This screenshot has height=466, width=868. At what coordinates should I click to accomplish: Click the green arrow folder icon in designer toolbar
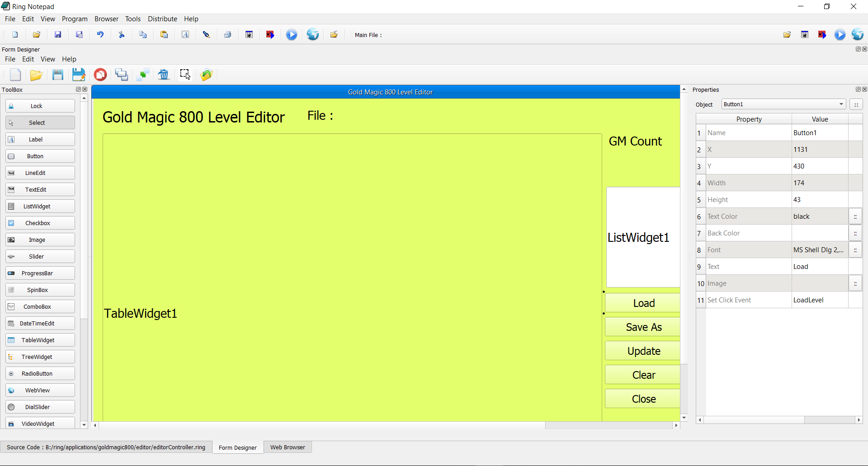[207, 75]
